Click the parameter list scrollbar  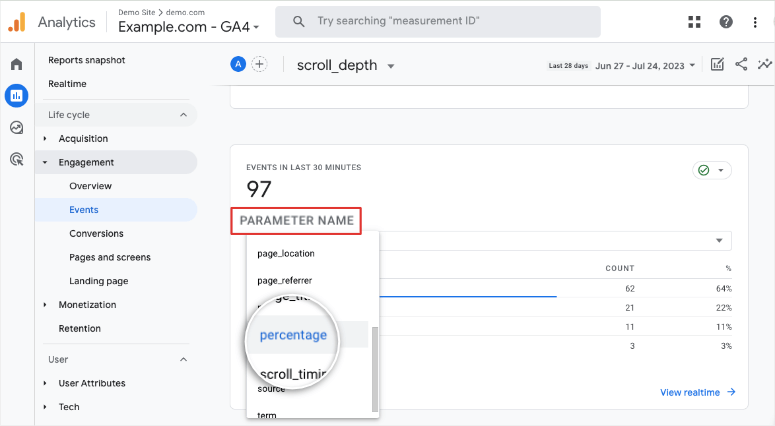[x=375, y=369]
